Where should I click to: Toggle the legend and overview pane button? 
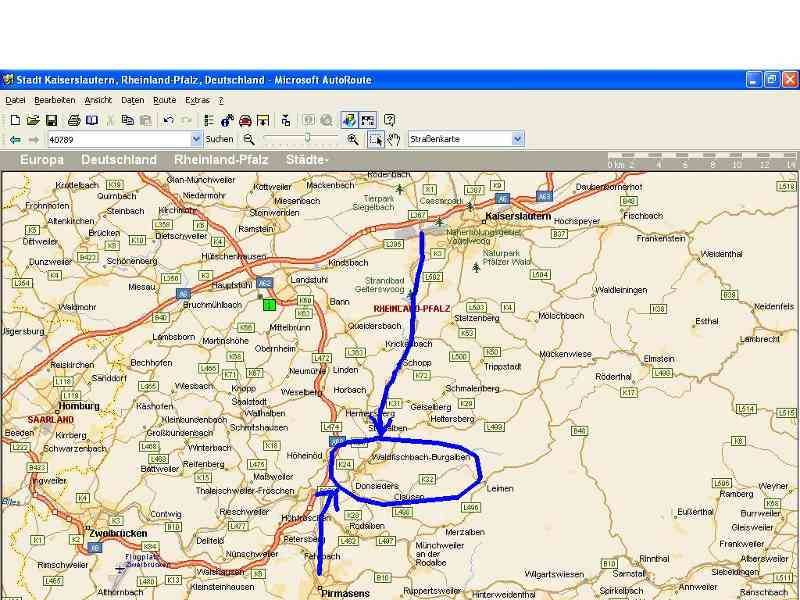coord(349,120)
